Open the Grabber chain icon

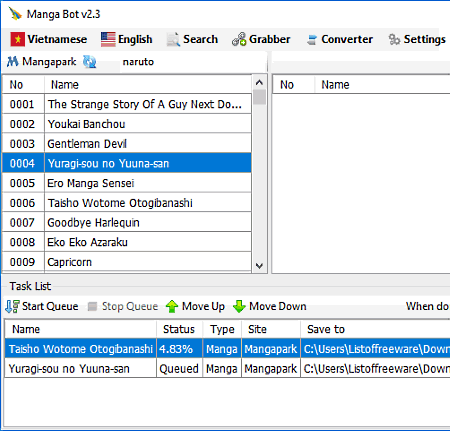pos(239,39)
